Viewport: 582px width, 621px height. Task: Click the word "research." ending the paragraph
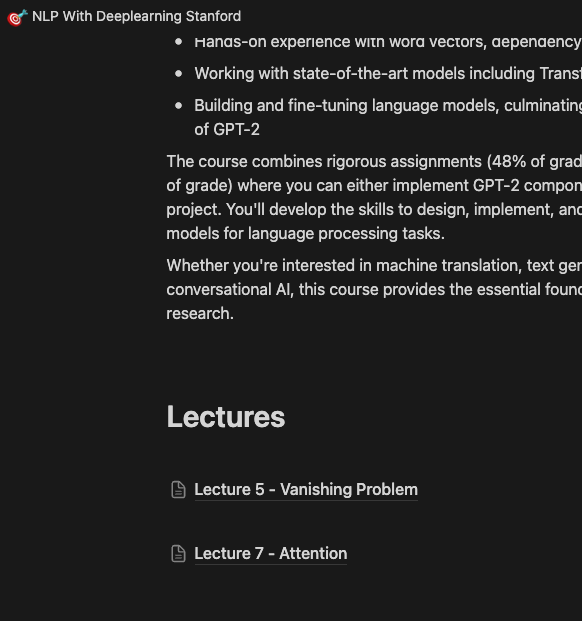pos(200,314)
